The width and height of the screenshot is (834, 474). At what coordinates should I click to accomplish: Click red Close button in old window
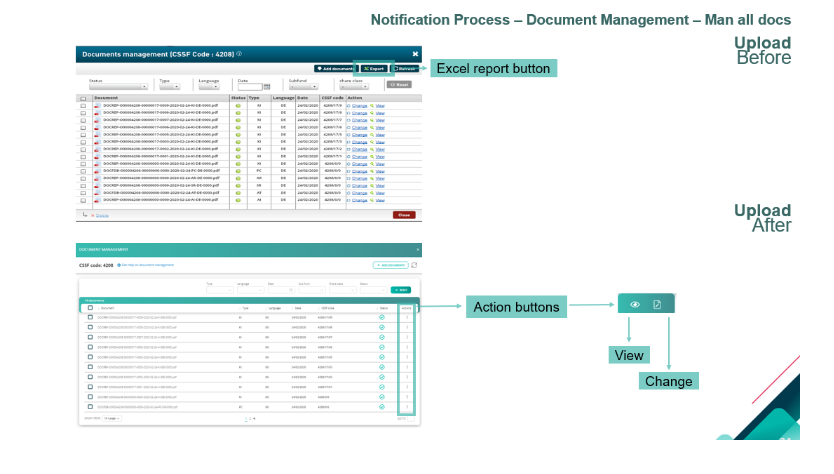(x=404, y=215)
